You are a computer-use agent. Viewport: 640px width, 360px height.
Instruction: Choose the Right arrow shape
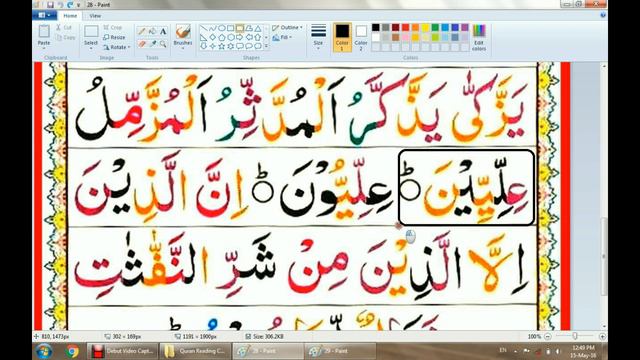click(240, 38)
